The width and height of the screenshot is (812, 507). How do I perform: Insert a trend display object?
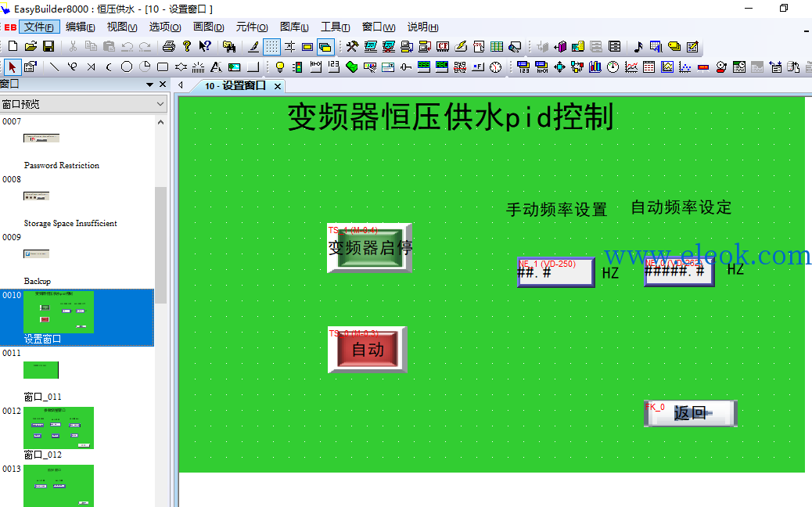click(631, 67)
